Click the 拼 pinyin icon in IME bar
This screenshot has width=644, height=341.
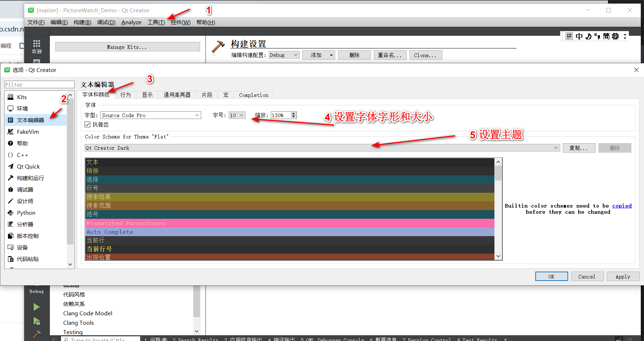coord(569,36)
